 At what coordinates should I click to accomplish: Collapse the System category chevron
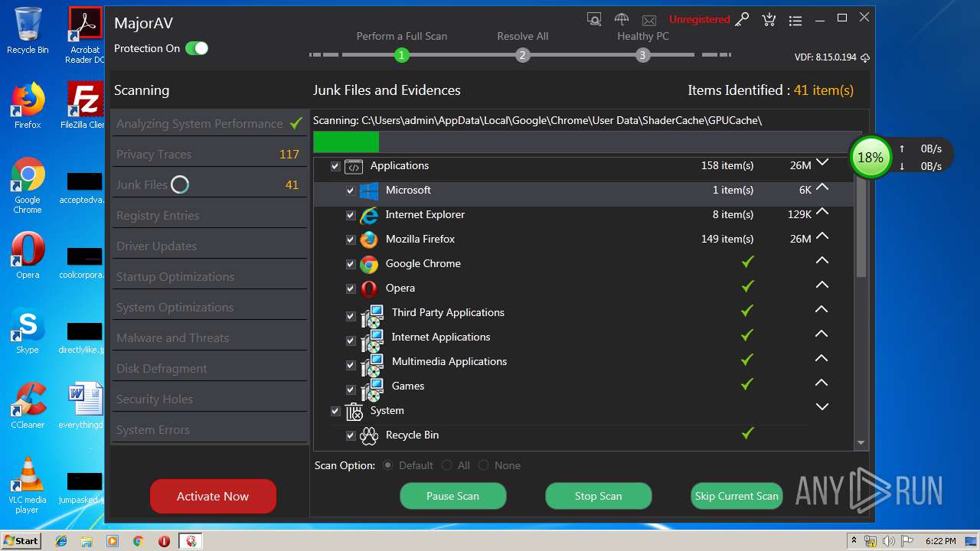822,407
